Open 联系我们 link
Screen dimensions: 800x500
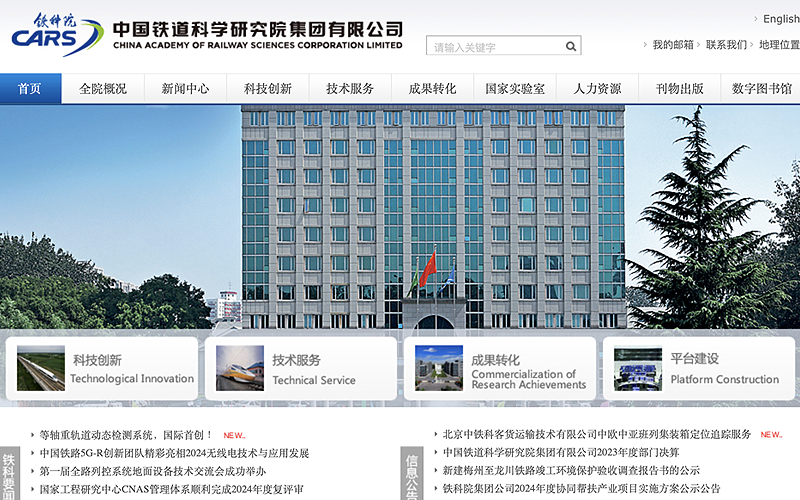[x=726, y=45]
